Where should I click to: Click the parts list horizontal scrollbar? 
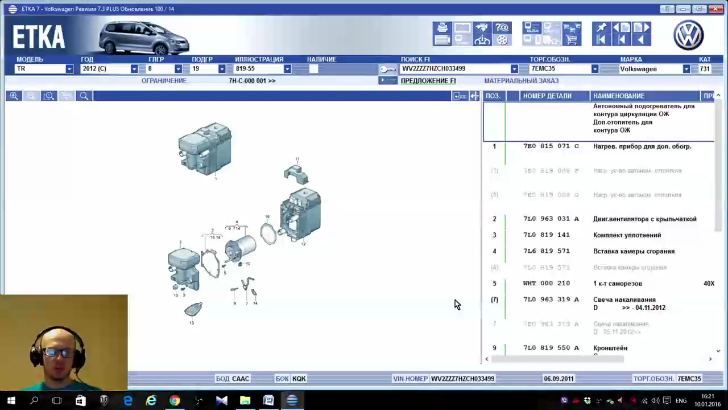tap(557, 358)
